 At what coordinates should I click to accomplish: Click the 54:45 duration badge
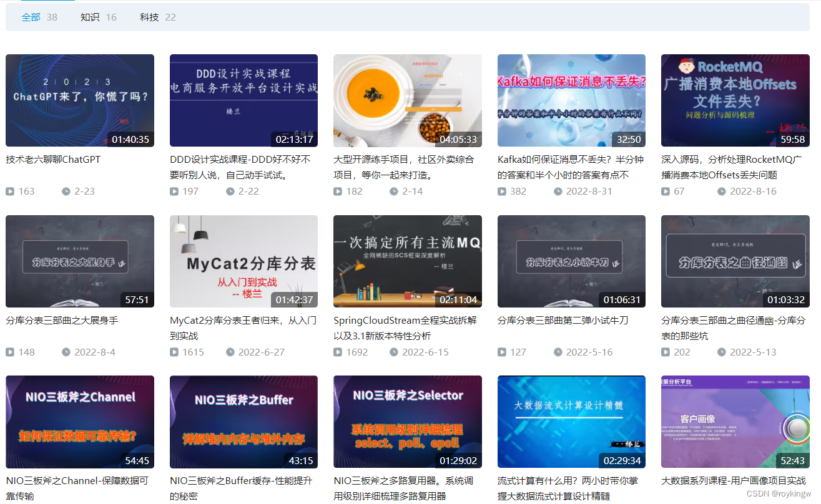pos(137,460)
